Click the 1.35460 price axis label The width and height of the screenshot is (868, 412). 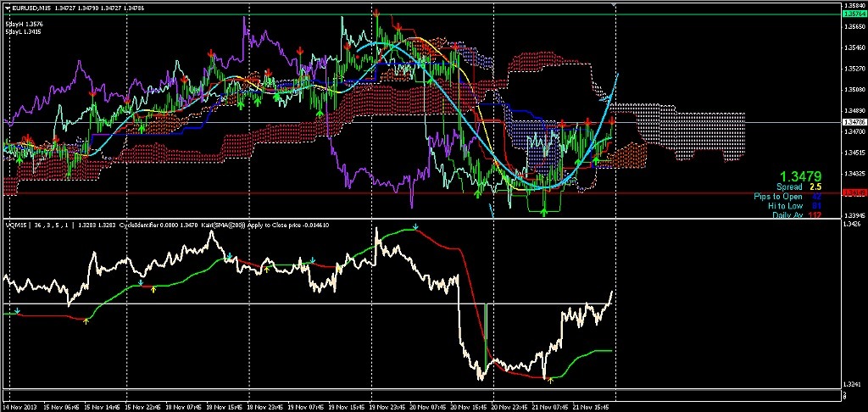pyautogui.click(x=854, y=47)
